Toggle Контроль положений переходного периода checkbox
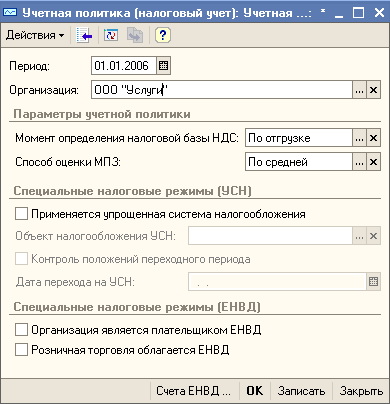Screen dimensions: 390x404 pos(21,259)
